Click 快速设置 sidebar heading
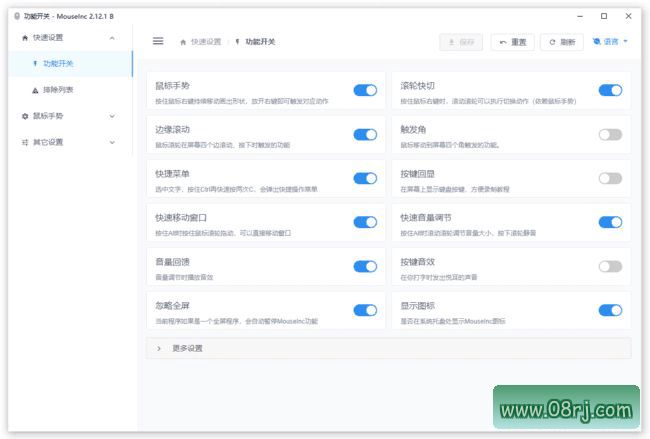Screen dimensions: 650x439 [x=48, y=38]
